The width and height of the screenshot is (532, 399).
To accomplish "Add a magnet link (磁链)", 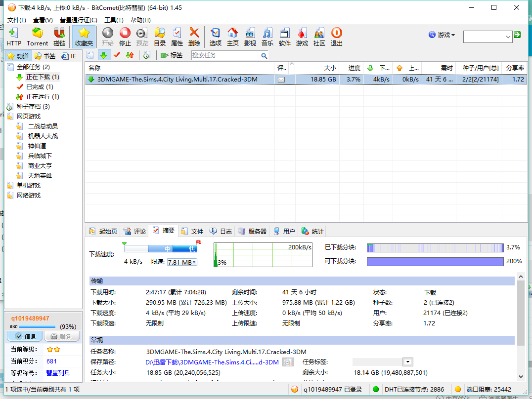I will (x=59, y=37).
